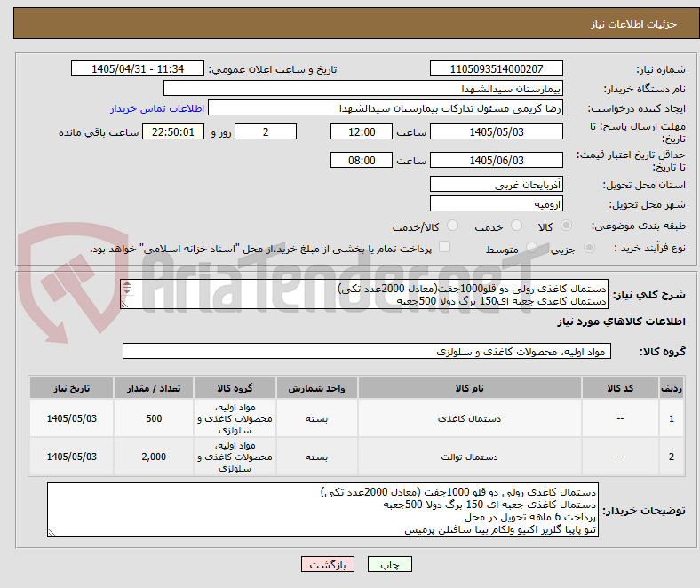The height and width of the screenshot is (588, 700).
Task: Select the جزیی purchase type radio
Action: point(589,247)
